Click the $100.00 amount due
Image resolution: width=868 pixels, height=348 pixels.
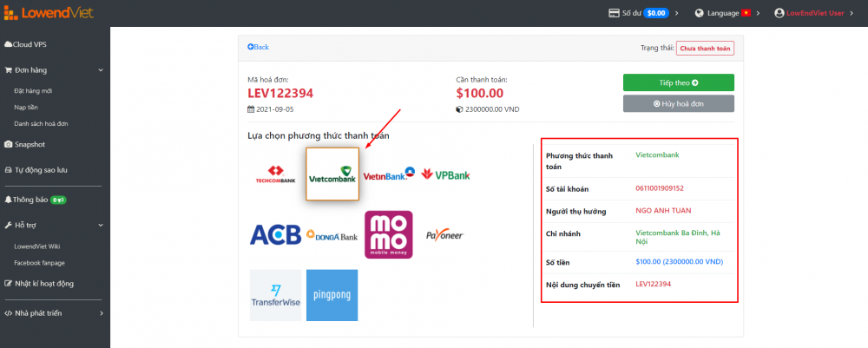click(x=480, y=94)
